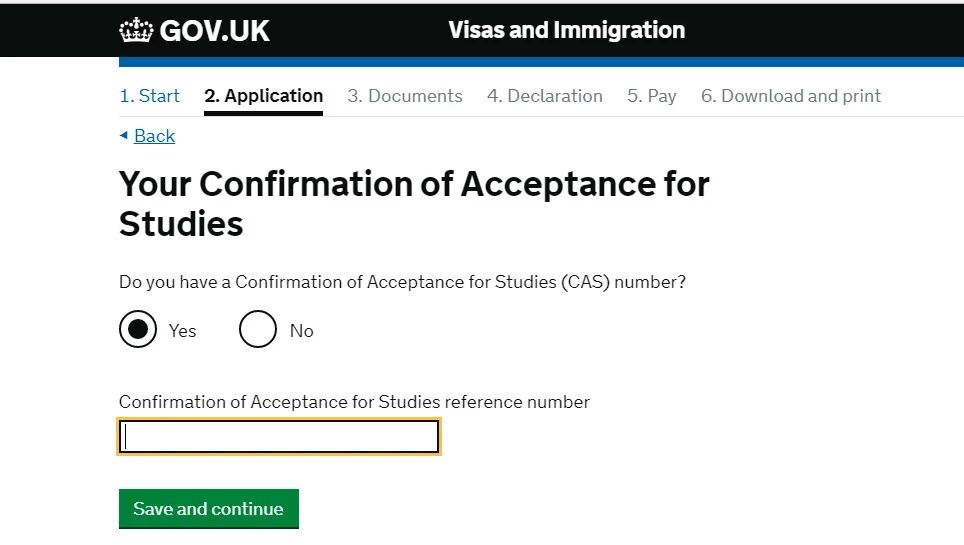This screenshot has height=545, width=964.
Task: Click the GOV.UK text in header
Action: point(214,31)
